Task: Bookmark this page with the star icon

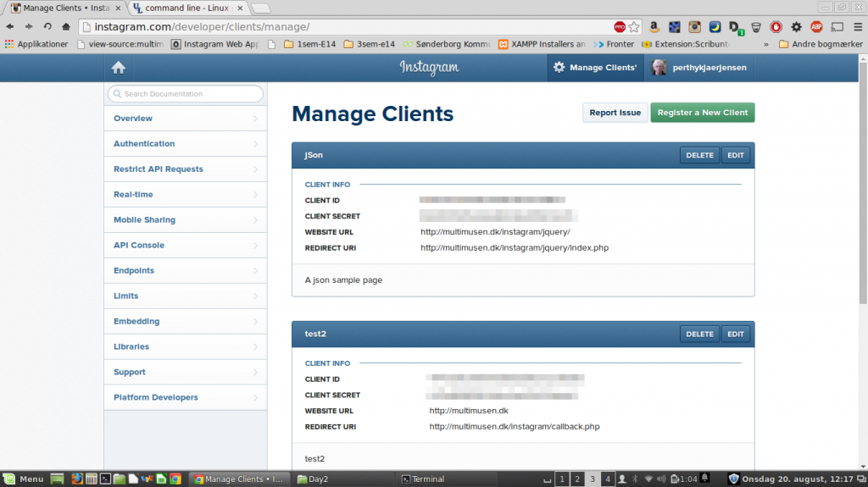Action: (x=634, y=26)
